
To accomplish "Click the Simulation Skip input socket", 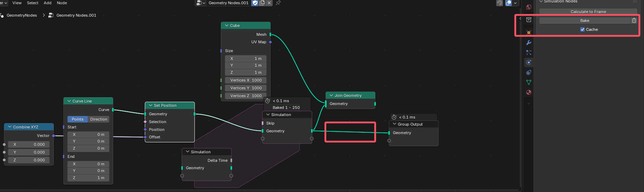I will 262,123.
